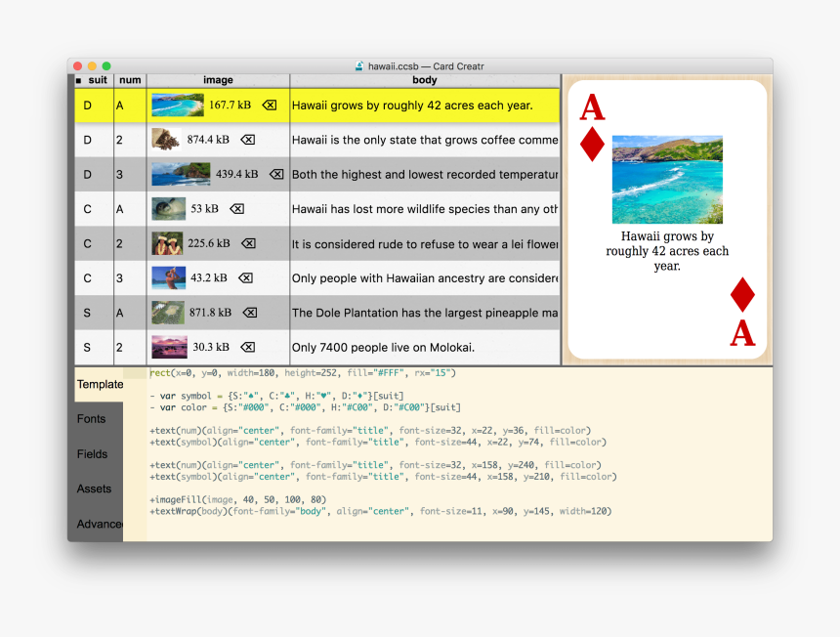The width and height of the screenshot is (840, 637).
Task: Click the coffee beans thumbnail
Action: [165, 140]
